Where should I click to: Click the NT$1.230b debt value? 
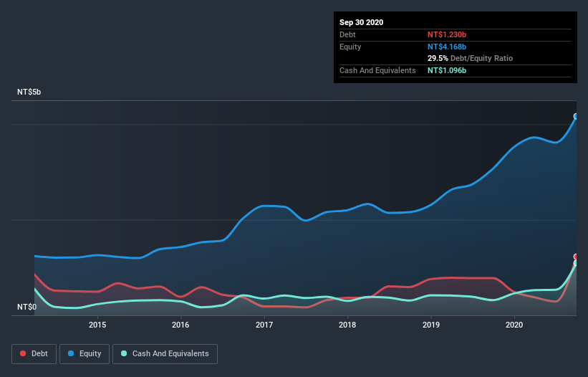[x=447, y=34]
